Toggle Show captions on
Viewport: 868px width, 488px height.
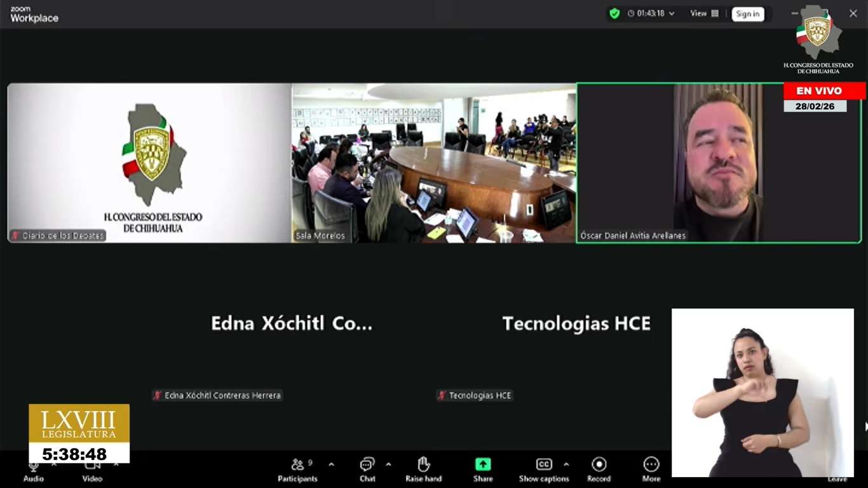[x=543, y=470]
